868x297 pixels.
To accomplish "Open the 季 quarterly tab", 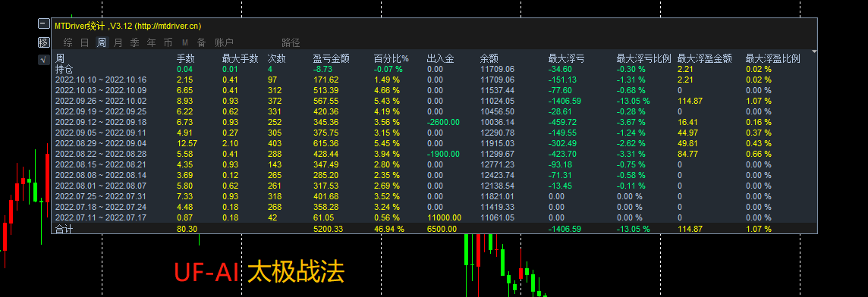I will pos(134,42).
